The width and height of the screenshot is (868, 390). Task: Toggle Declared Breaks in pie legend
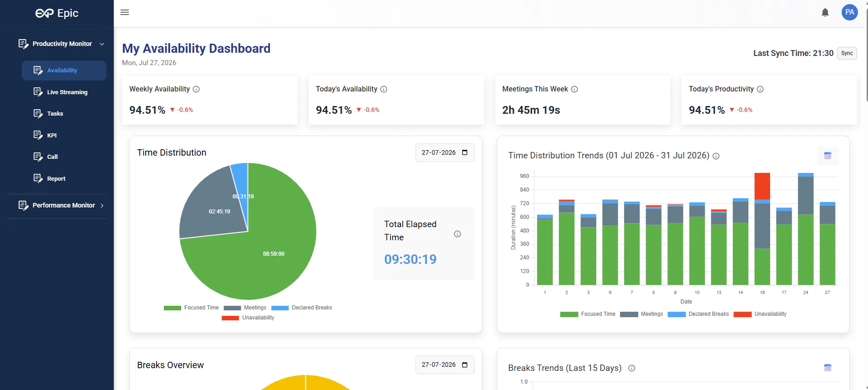tap(302, 308)
